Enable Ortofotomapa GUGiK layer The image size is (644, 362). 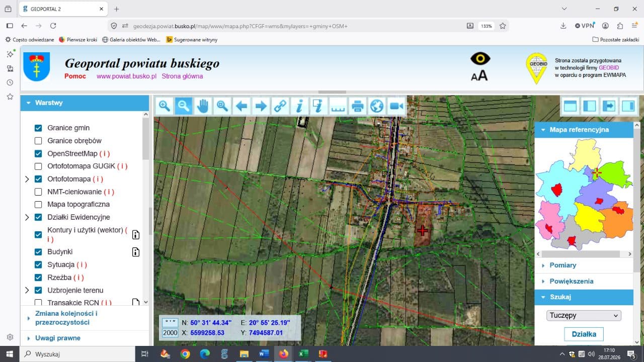[x=38, y=166]
